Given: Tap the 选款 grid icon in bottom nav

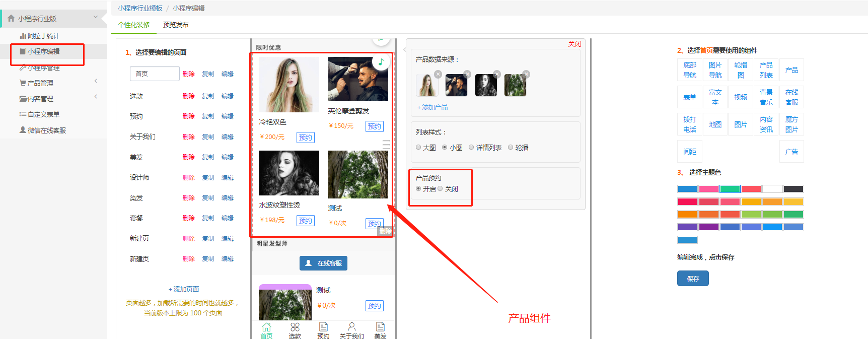Looking at the screenshot, I should (x=295, y=327).
